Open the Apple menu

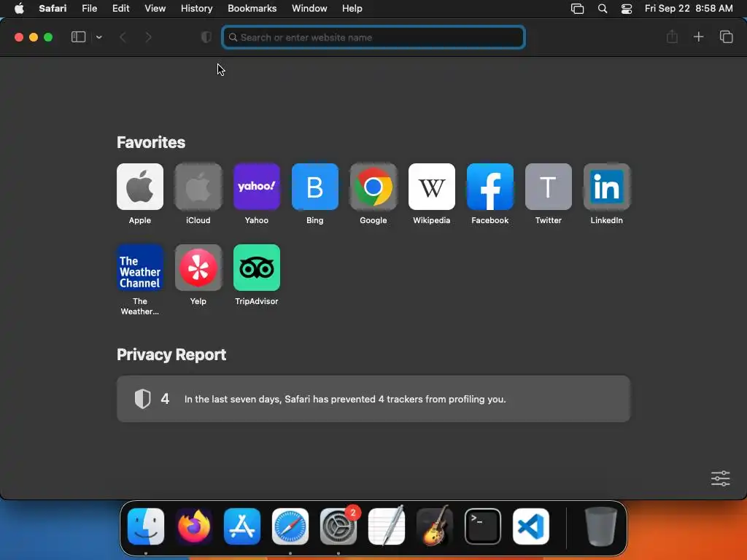tap(19, 8)
